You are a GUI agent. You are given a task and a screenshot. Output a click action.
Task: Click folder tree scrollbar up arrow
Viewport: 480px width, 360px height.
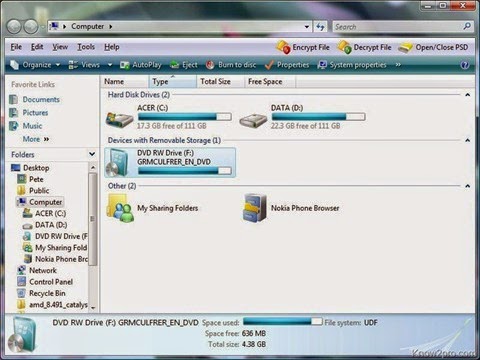click(x=93, y=167)
